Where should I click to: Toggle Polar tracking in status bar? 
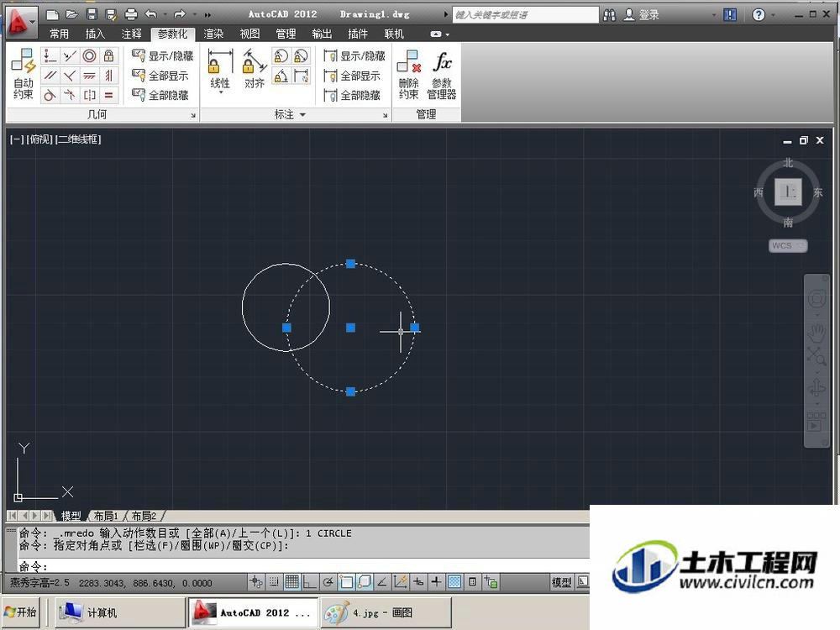tap(328, 582)
